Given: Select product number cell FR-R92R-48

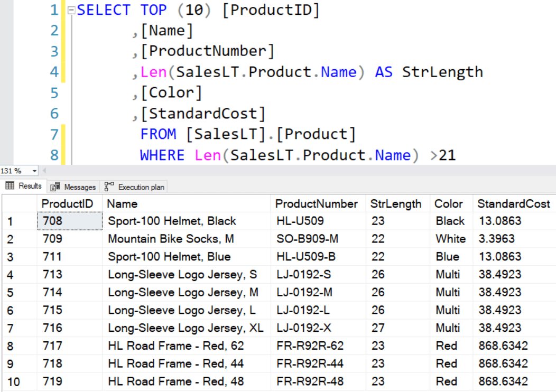Looking at the screenshot, I should [x=318, y=381].
